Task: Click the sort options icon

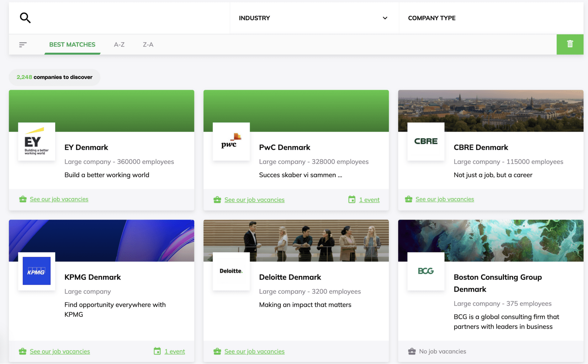Action: tap(23, 45)
